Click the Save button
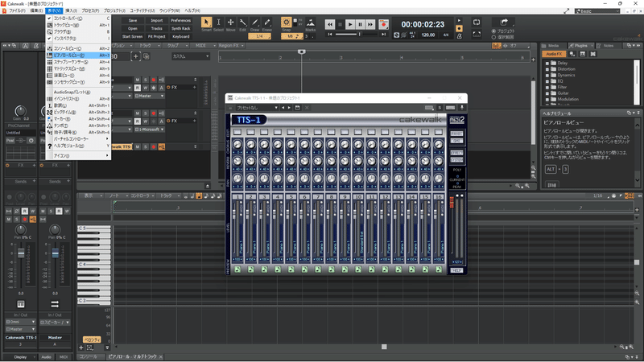Image resolution: width=644 pixels, height=362 pixels. click(x=133, y=21)
